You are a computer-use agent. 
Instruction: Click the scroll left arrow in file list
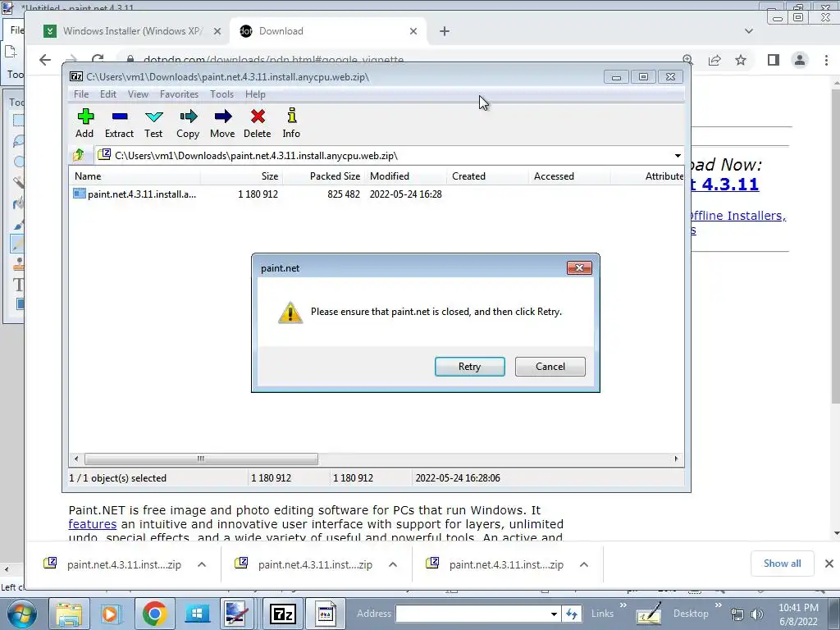76,459
